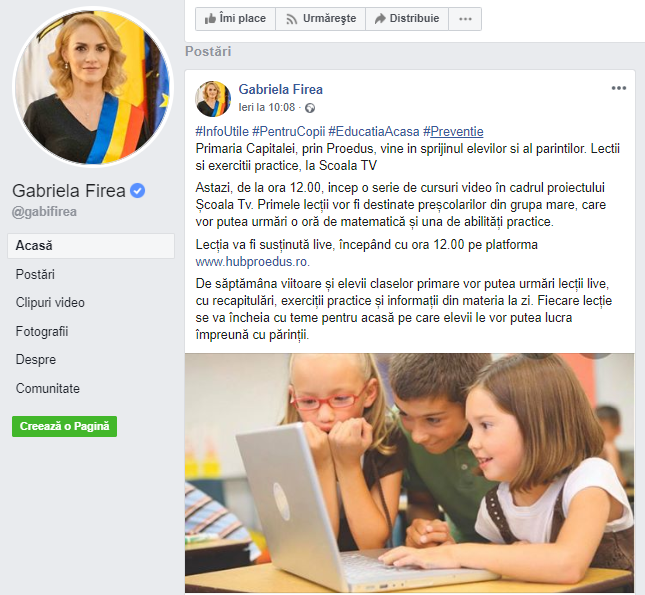This screenshot has width=645, height=595.
Task: Open the large profile picture
Action: pos(93,87)
